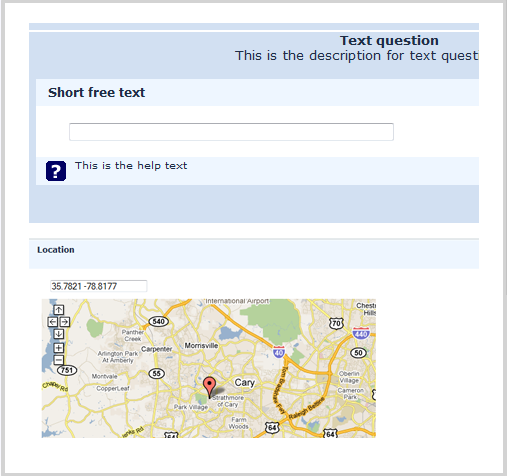Pan the map up with the arrow
This screenshot has width=507, height=476.
(x=59, y=310)
